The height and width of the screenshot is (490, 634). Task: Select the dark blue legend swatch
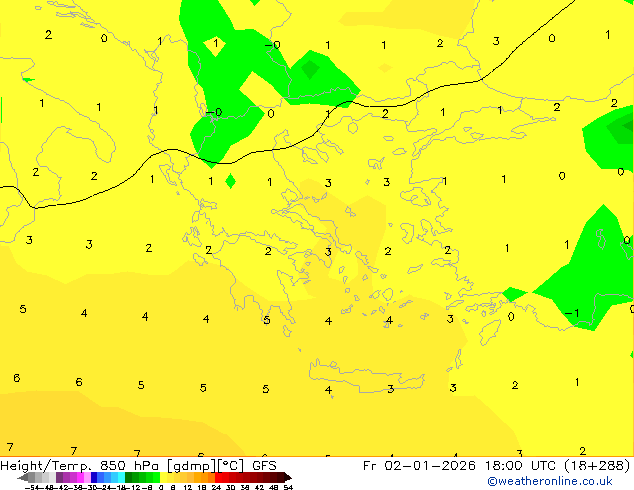pyautogui.click(x=94, y=478)
